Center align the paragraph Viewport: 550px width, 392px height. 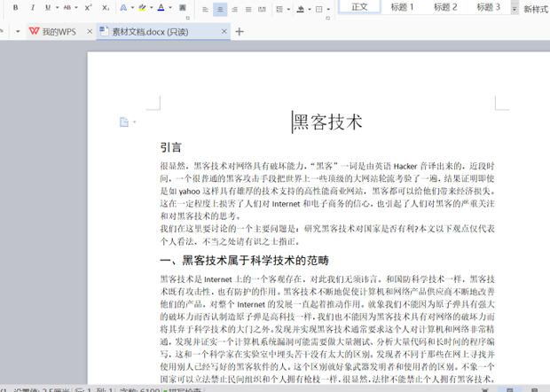(220, 10)
